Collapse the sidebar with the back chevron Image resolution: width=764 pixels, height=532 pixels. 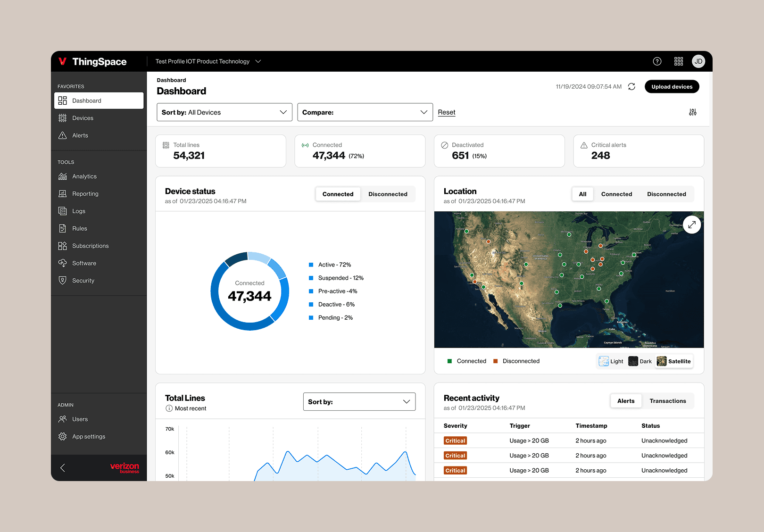pos(62,467)
